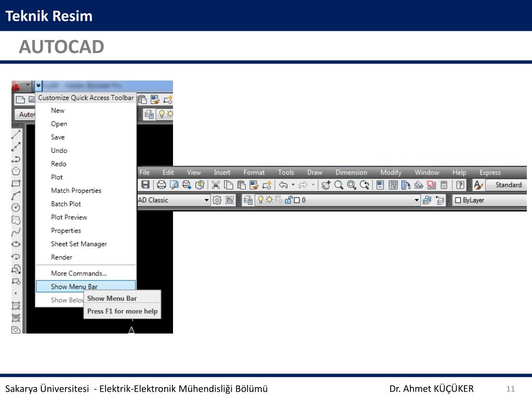Choose Show Menu Bar in dropdown
The width and height of the screenshot is (532, 399).
pyautogui.click(x=86, y=286)
